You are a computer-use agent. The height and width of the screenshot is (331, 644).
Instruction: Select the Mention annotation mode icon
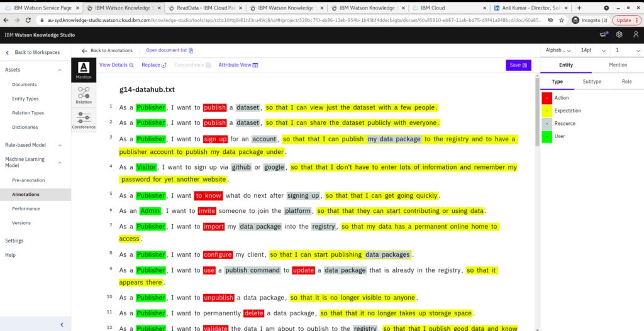coord(84,70)
